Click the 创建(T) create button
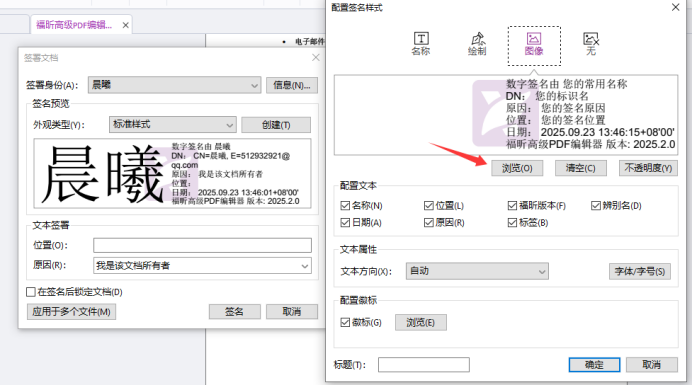Screen dimensions: 693x386 click(x=276, y=125)
